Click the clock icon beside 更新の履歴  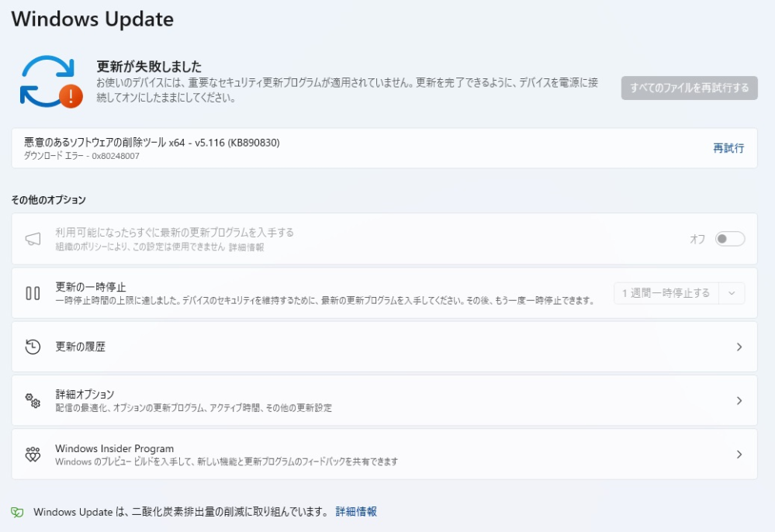(32, 347)
